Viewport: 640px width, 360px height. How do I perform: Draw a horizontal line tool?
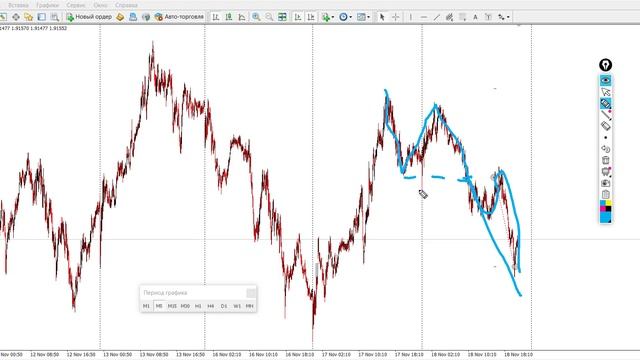pos(424,17)
